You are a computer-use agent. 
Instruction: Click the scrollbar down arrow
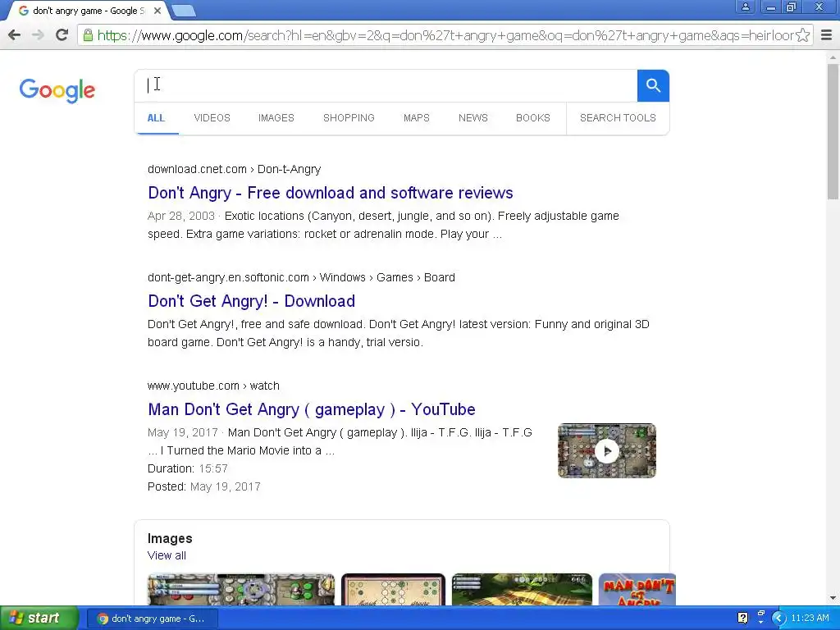(833, 598)
